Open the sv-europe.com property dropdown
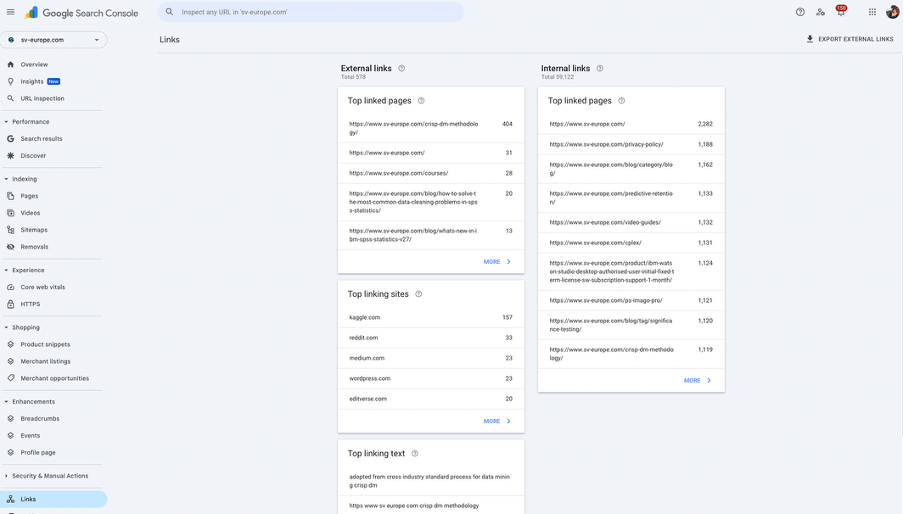 click(x=54, y=40)
